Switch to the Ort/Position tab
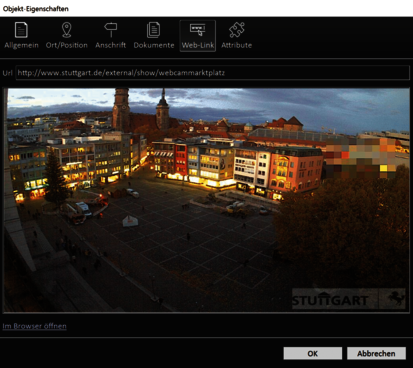Screen dimensions: 413x368 coord(67,36)
